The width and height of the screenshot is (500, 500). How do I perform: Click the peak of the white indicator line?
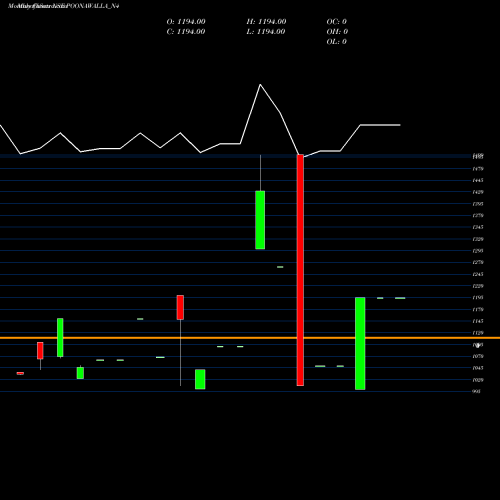tap(260, 85)
